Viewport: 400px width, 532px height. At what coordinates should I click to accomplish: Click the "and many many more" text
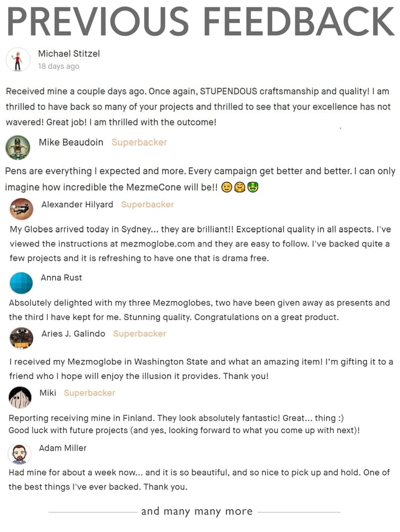tap(196, 511)
